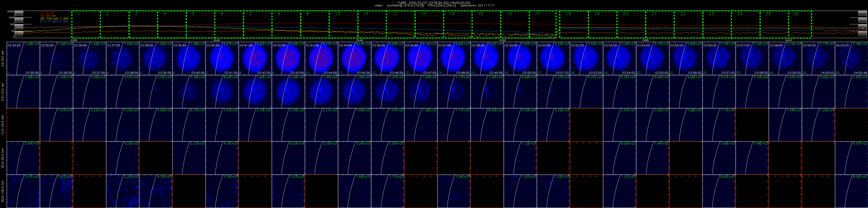Click the yellow "25-100 keV (-29)" legend entry

click(55, 19)
